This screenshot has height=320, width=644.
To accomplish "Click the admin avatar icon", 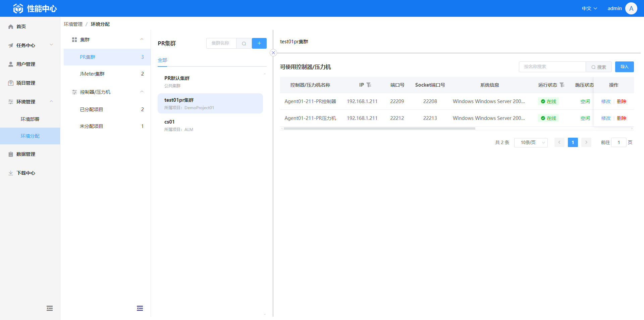I will click(631, 8).
